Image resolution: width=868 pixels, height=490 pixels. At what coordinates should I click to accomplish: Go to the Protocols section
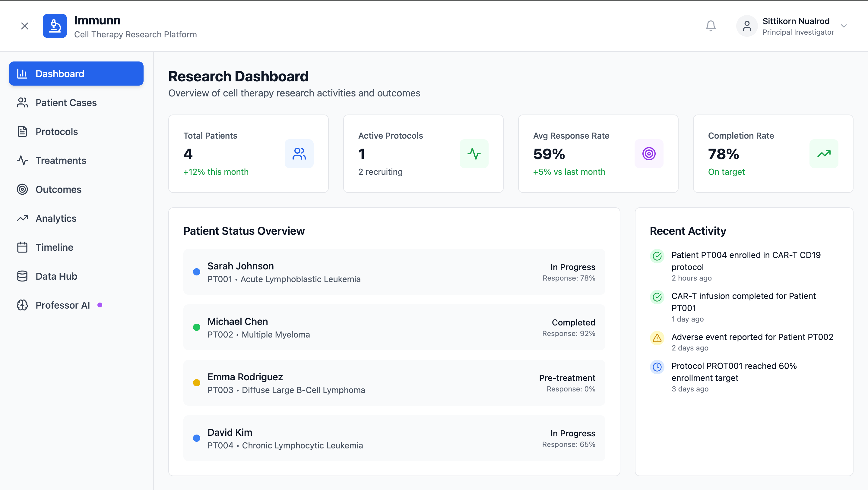coord(57,132)
